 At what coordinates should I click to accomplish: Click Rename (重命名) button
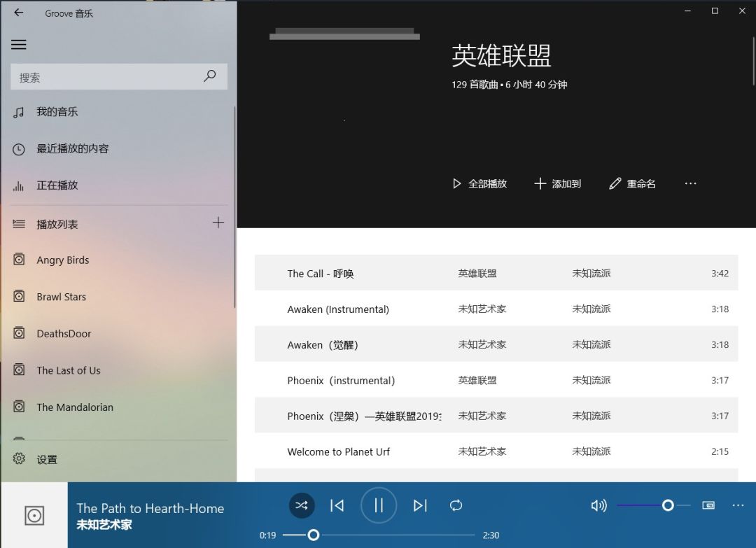632,183
